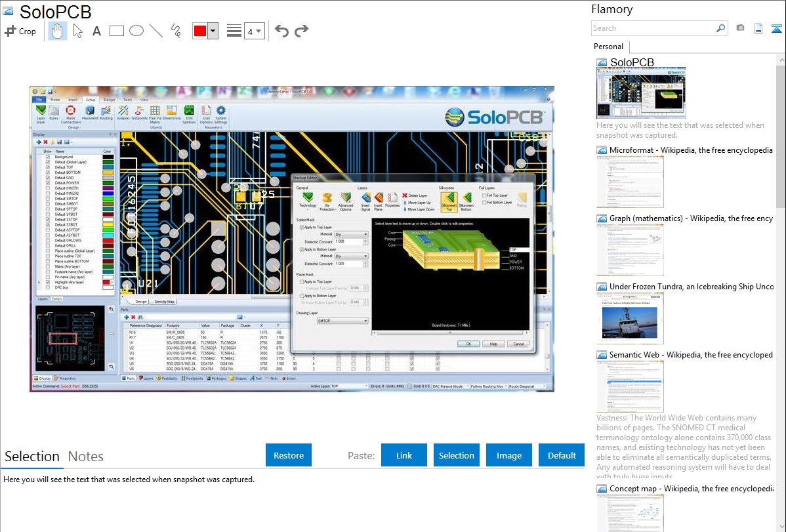Toggle the Default GND layer checkbox
This screenshot has height=532, width=786.
tap(48, 178)
